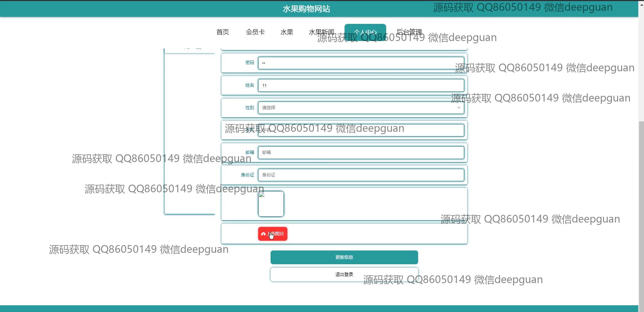Image resolution: width=644 pixels, height=312 pixels.
Task: Go to the 首页 nav item
Action: [x=223, y=32]
